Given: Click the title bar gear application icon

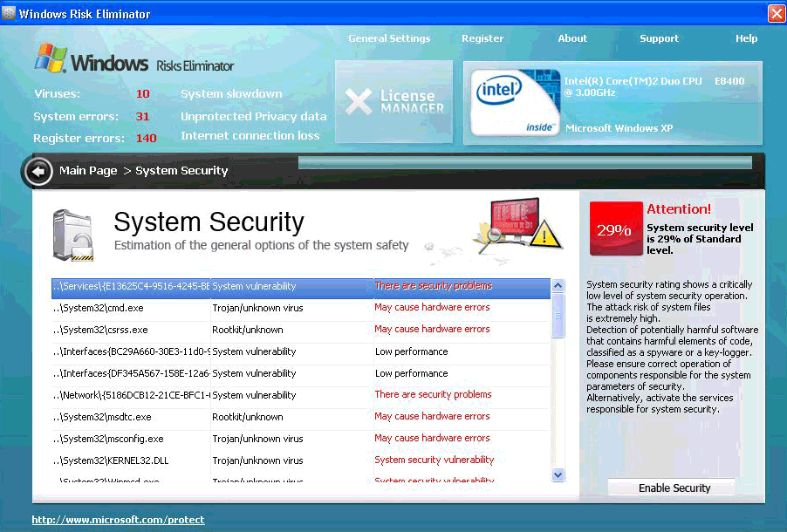Looking at the screenshot, I should click(x=9, y=14).
